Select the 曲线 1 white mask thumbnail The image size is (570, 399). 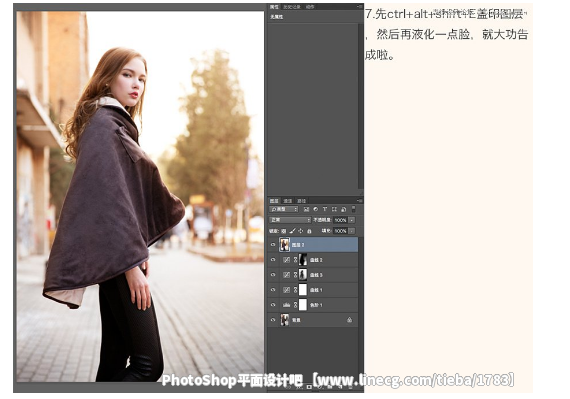(x=302, y=290)
